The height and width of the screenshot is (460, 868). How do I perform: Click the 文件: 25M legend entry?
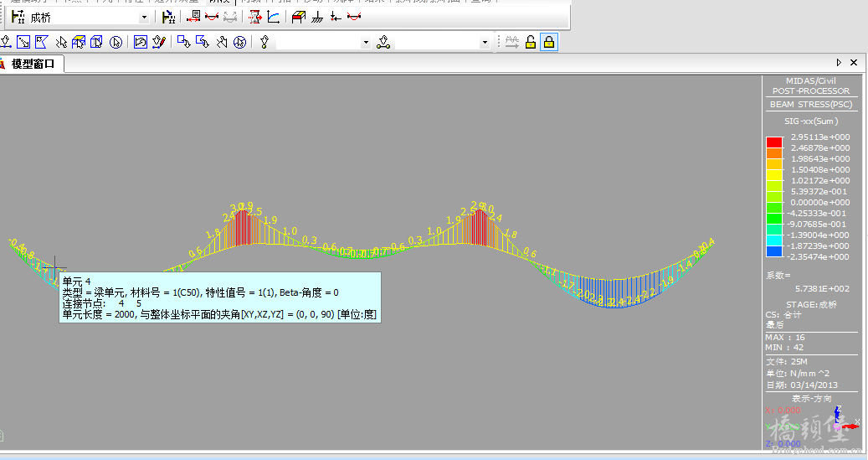[x=787, y=361]
